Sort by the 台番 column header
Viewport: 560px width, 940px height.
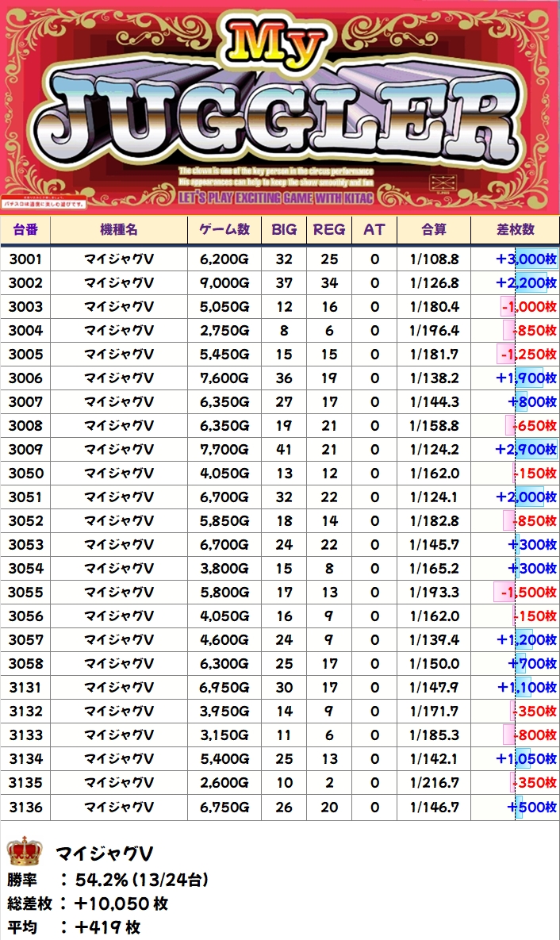(x=25, y=229)
